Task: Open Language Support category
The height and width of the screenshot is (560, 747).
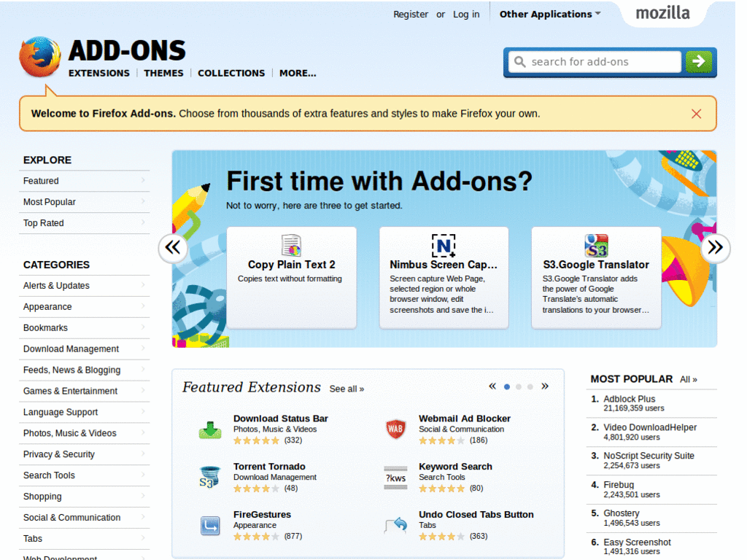Action: point(85,412)
